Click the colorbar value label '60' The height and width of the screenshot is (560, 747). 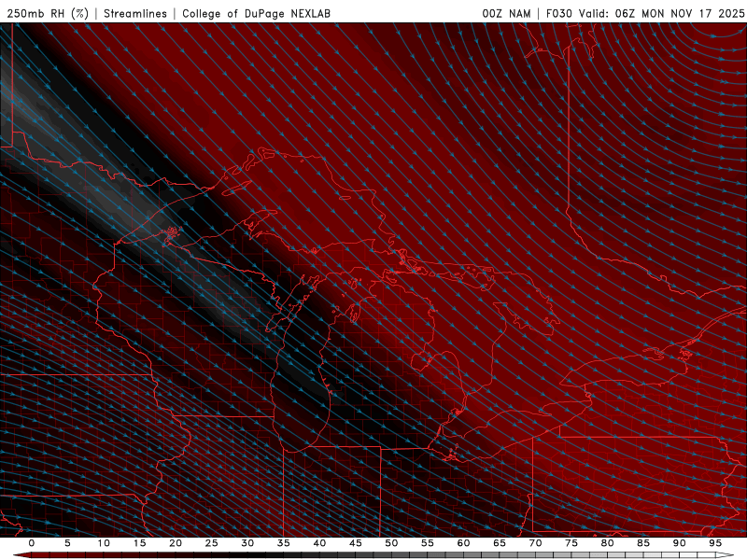[463, 543]
